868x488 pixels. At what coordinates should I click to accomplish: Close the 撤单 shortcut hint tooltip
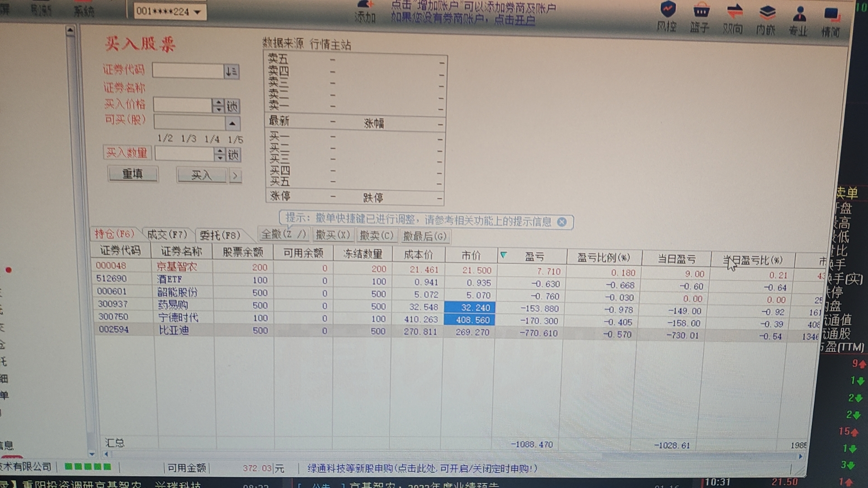coord(561,222)
